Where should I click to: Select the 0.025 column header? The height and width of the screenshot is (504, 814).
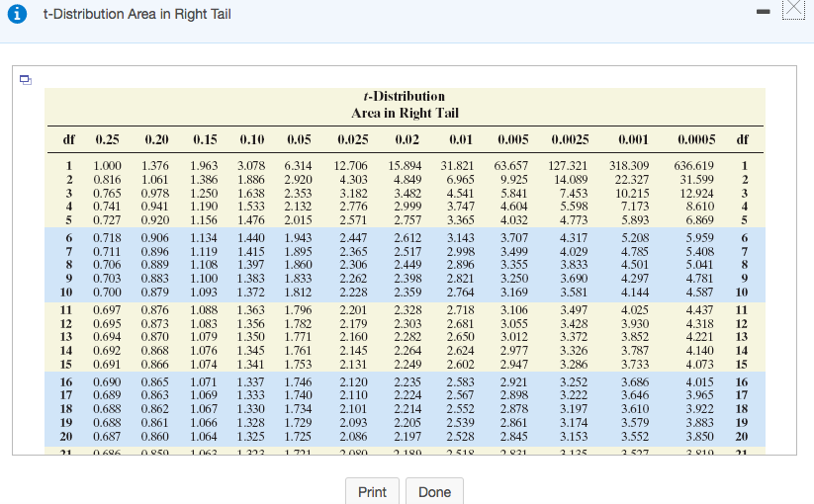pos(353,139)
